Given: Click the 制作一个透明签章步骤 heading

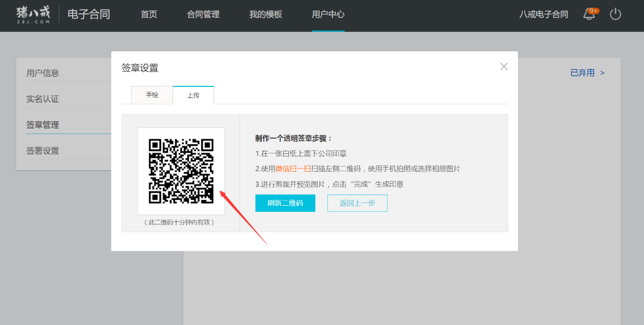Looking at the screenshot, I should click(294, 138).
